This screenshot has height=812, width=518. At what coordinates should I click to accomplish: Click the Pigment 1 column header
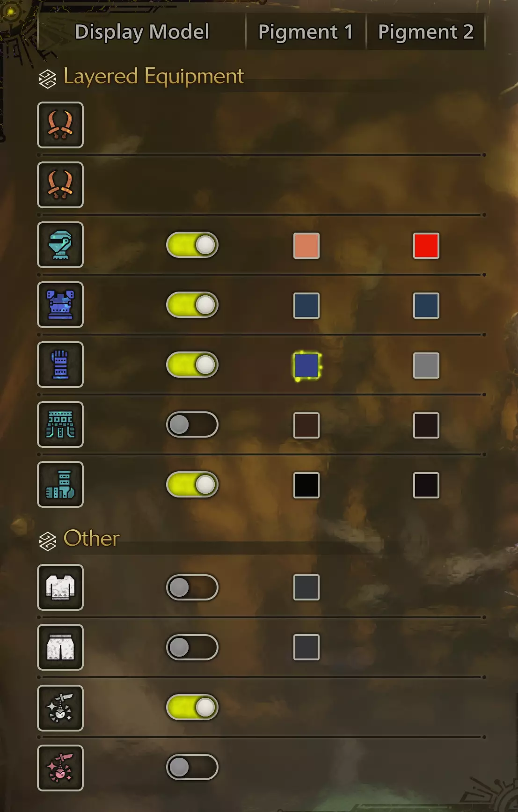(x=306, y=32)
